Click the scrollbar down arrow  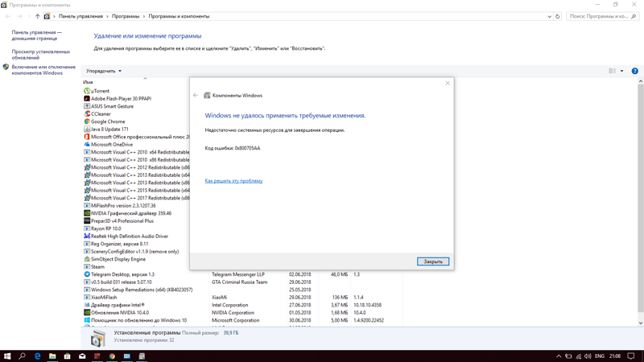click(x=640, y=323)
